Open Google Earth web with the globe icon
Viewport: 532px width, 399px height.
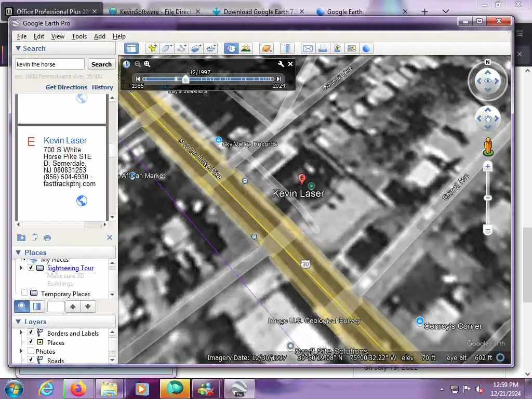pos(366,48)
